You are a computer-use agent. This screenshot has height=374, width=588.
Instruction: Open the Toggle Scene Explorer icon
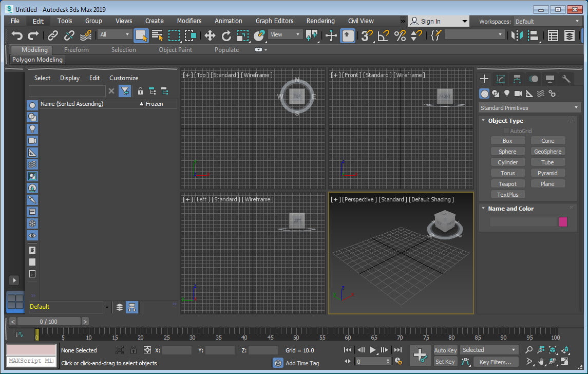(553, 35)
